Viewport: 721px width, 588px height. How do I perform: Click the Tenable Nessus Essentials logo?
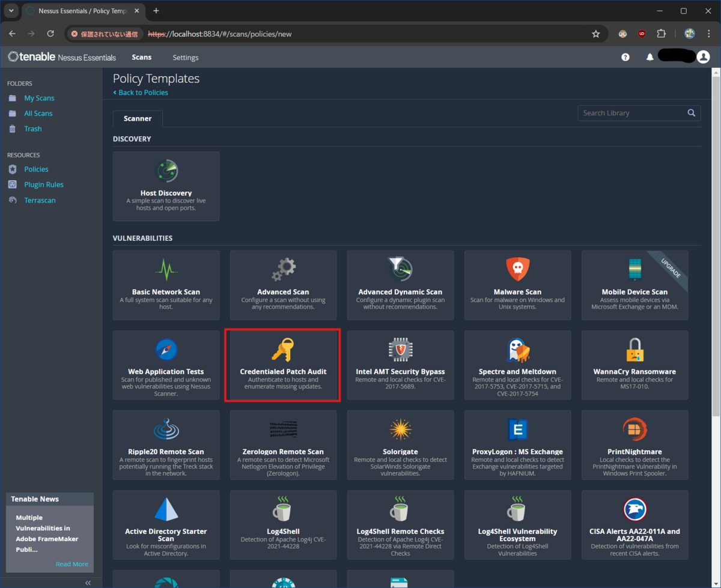[x=62, y=57]
